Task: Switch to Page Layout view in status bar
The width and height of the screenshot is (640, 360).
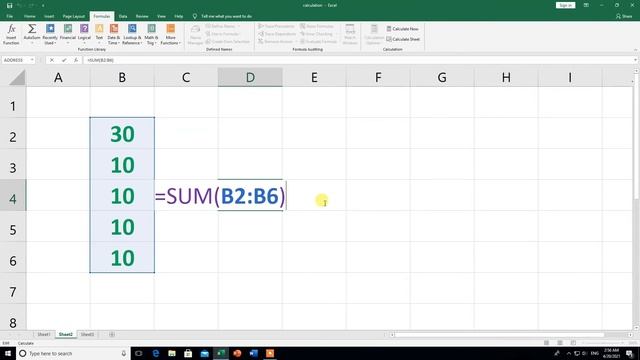Action: 560,343
